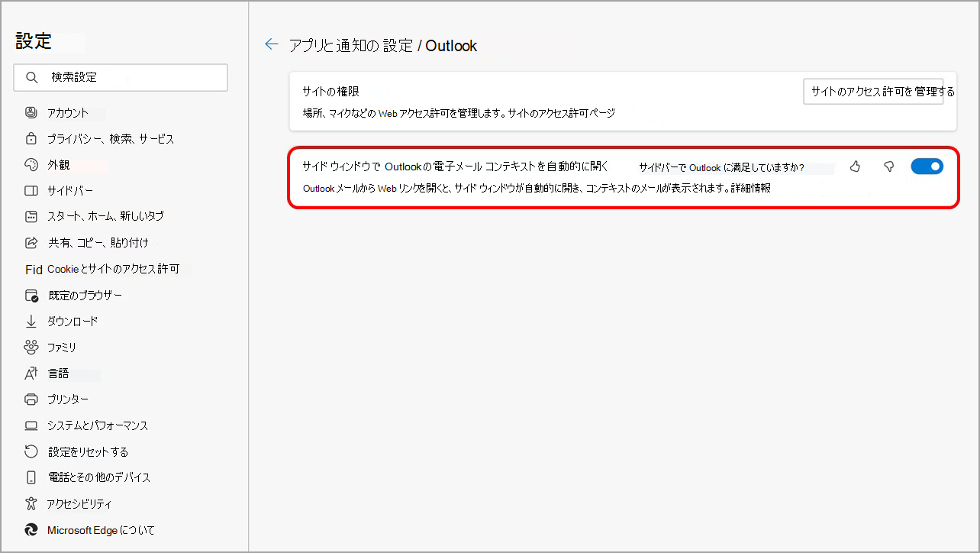Toggle the Outlook email context auto-open switch
The height and width of the screenshot is (553, 980).
coord(927,167)
